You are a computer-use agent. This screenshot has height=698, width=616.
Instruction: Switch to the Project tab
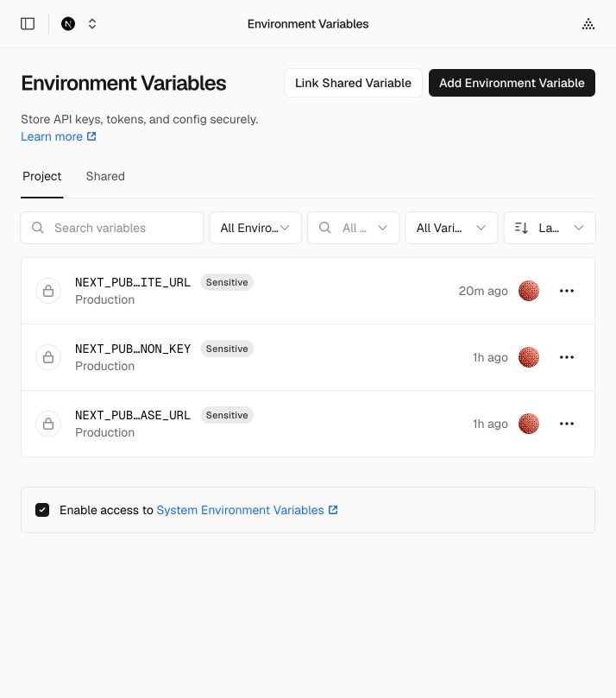click(41, 176)
